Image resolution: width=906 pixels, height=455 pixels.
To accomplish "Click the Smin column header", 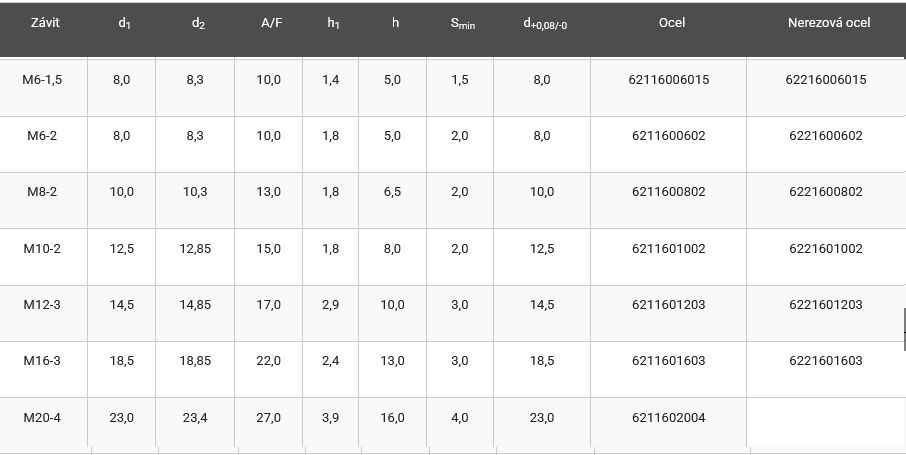I will pos(462,23).
